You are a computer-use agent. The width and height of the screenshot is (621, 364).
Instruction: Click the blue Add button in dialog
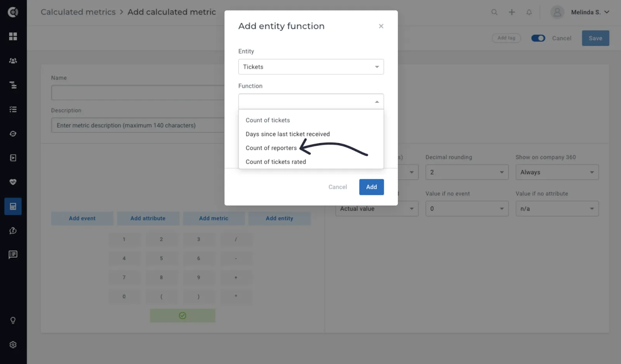371,187
